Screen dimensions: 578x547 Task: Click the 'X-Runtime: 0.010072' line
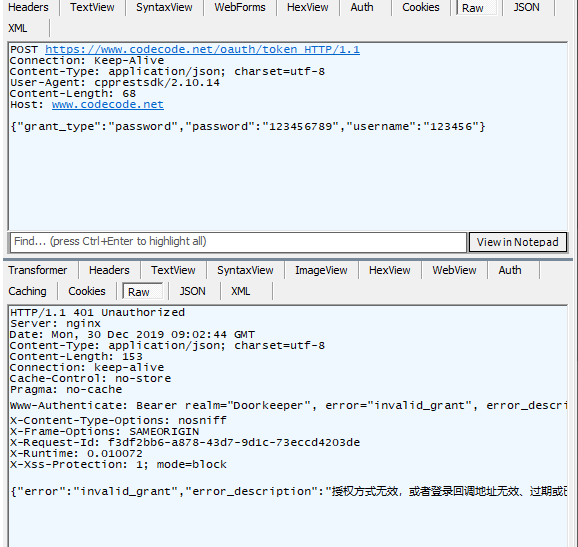pyautogui.click(x=76, y=454)
